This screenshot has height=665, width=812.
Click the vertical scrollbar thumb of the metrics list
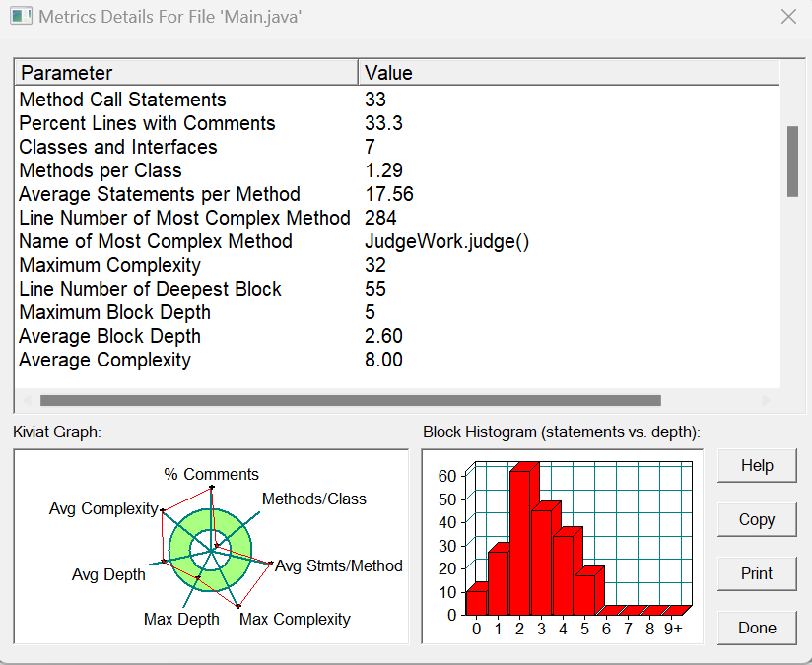(x=792, y=161)
